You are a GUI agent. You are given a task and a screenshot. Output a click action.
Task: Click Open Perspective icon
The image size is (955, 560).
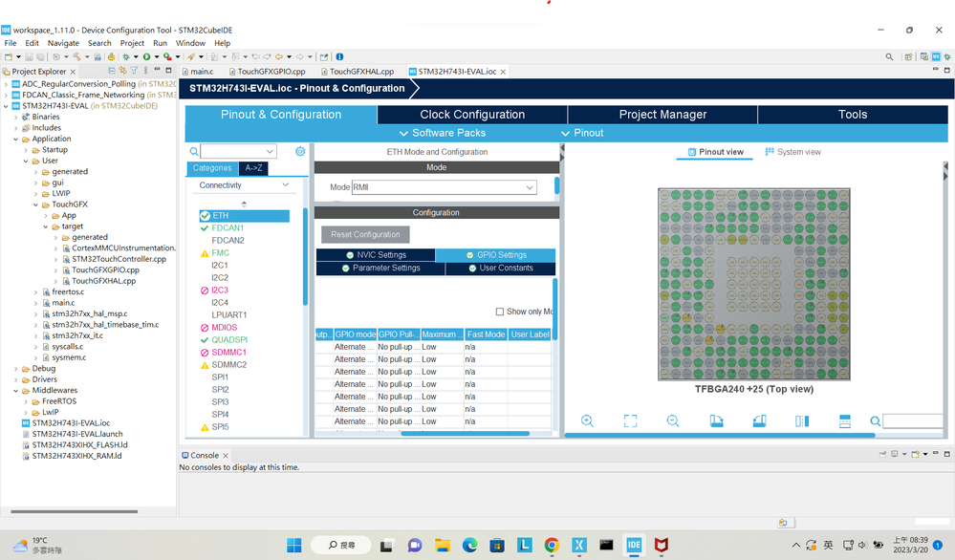pyautogui.click(x=908, y=56)
